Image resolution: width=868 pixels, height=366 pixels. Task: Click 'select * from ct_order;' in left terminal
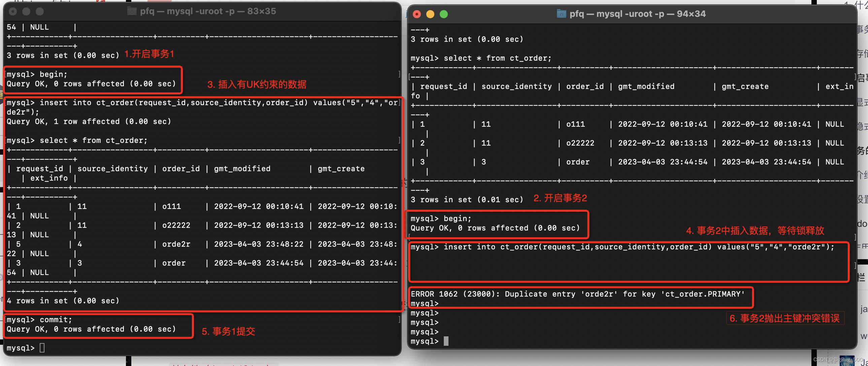coord(94,140)
